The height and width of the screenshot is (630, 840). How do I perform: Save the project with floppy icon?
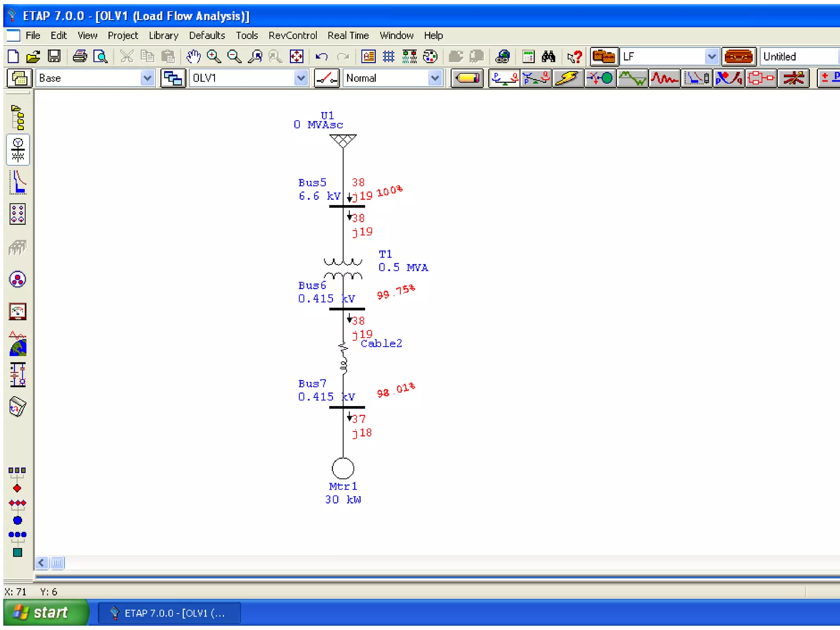pyautogui.click(x=54, y=56)
